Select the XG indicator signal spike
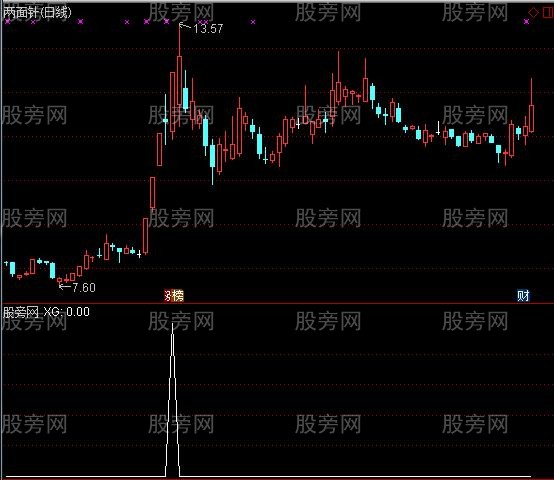This screenshot has width=554, height=480. 172,399
